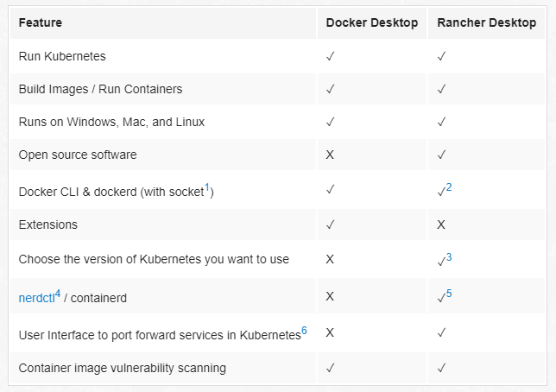Click Docker Desktop X for nerdctl / containerd
Viewport: 556px width, 392px height.
[x=330, y=297]
